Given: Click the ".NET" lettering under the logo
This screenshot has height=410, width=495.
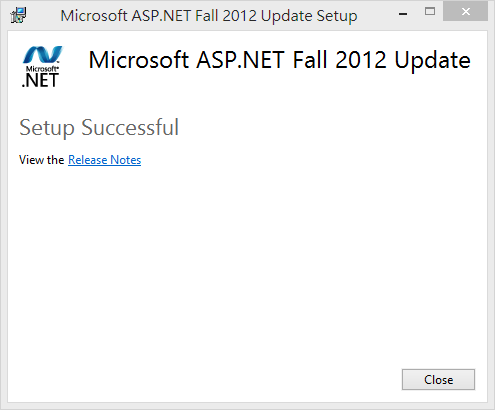Looking at the screenshot, I should point(40,80).
